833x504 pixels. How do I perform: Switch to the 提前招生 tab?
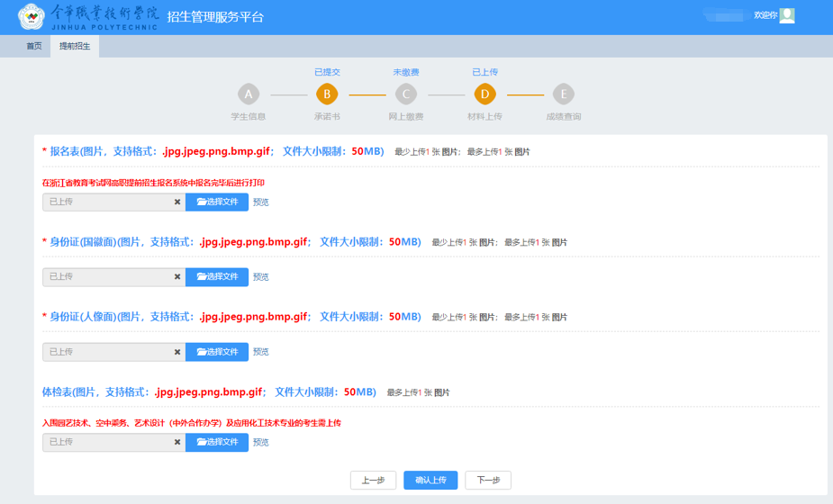[75, 46]
